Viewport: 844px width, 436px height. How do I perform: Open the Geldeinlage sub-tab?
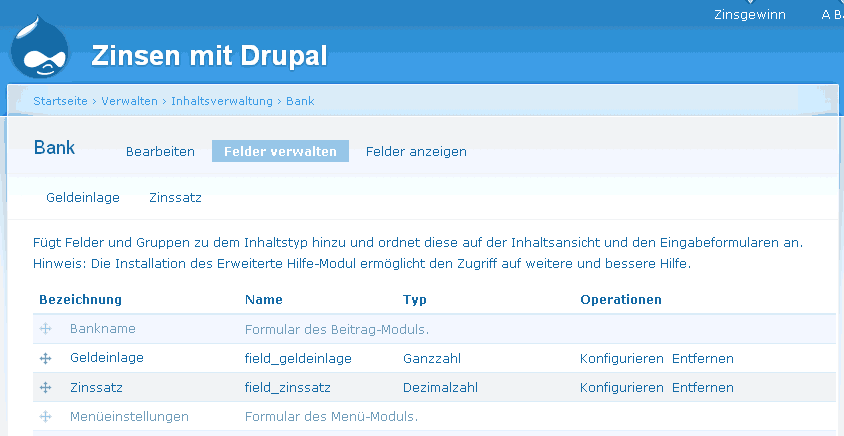click(83, 198)
